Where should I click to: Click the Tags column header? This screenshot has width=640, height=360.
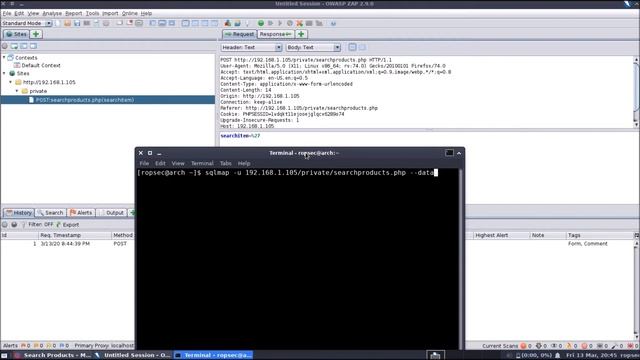[x=600, y=235]
